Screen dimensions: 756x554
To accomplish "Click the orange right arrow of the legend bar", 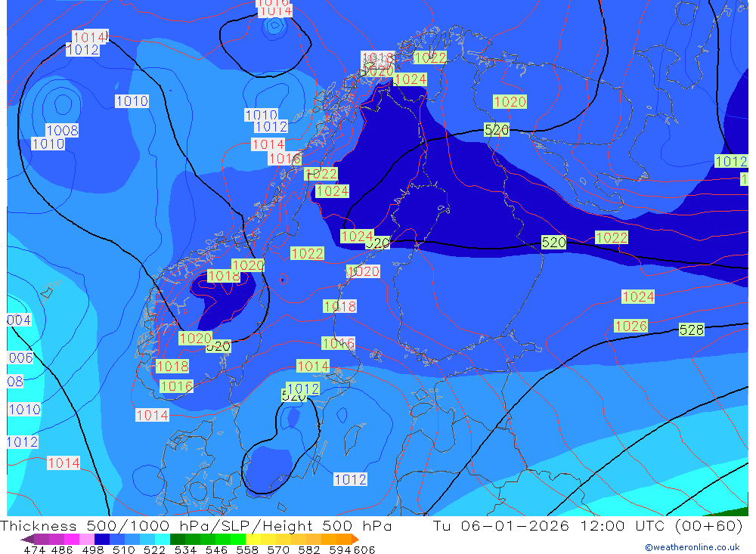I will 355,539.
